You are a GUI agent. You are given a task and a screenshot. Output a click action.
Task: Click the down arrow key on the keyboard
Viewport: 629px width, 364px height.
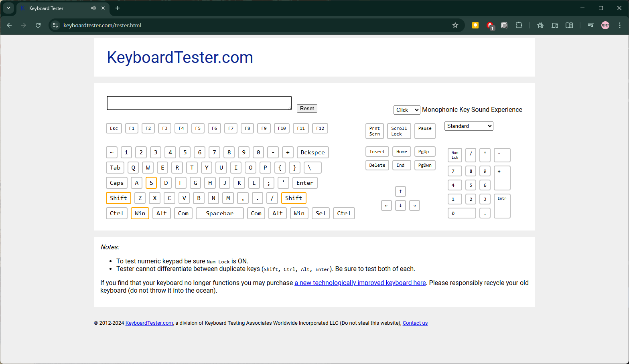coord(400,206)
